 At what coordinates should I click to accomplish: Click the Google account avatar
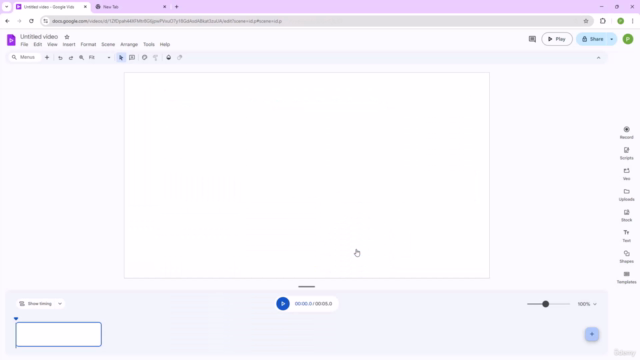pos(628,39)
